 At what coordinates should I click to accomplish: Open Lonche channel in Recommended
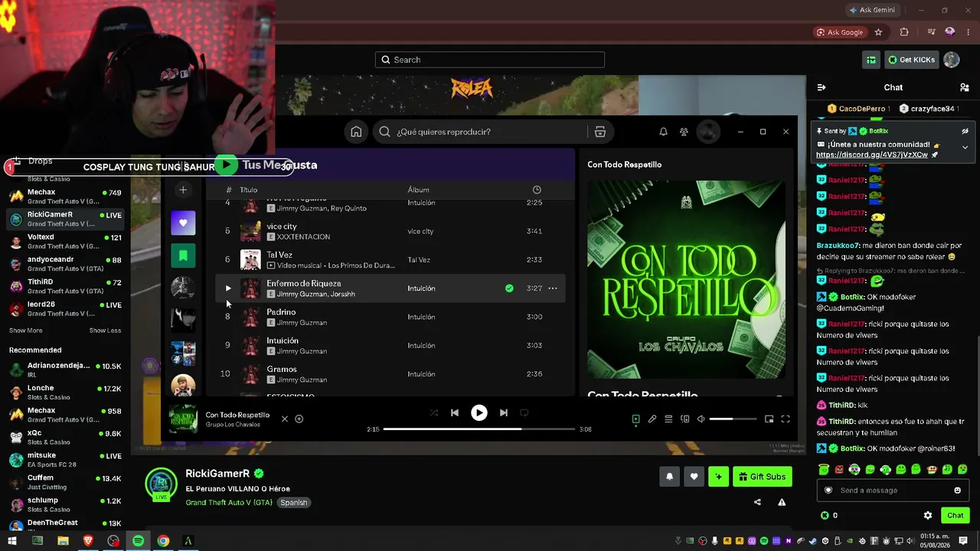(65, 393)
